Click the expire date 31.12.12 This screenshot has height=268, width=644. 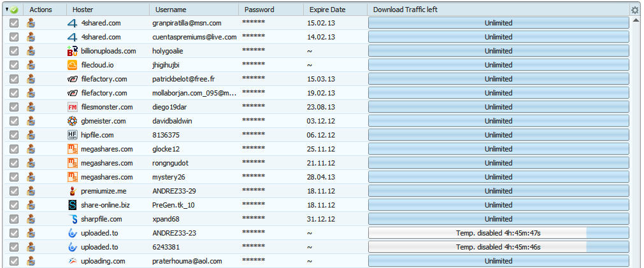coord(321,219)
